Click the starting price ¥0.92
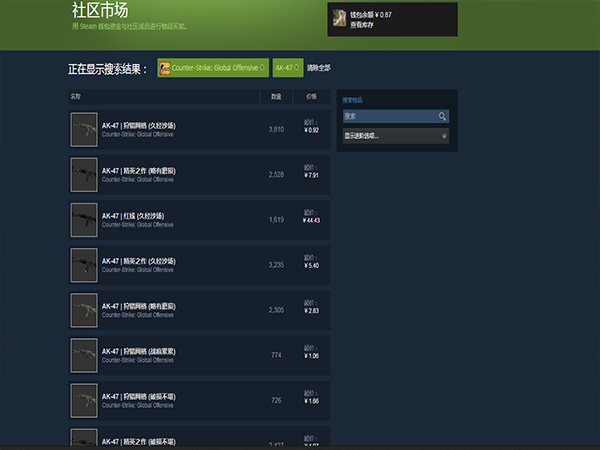The height and width of the screenshot is (450, 600). pos(311,130)
